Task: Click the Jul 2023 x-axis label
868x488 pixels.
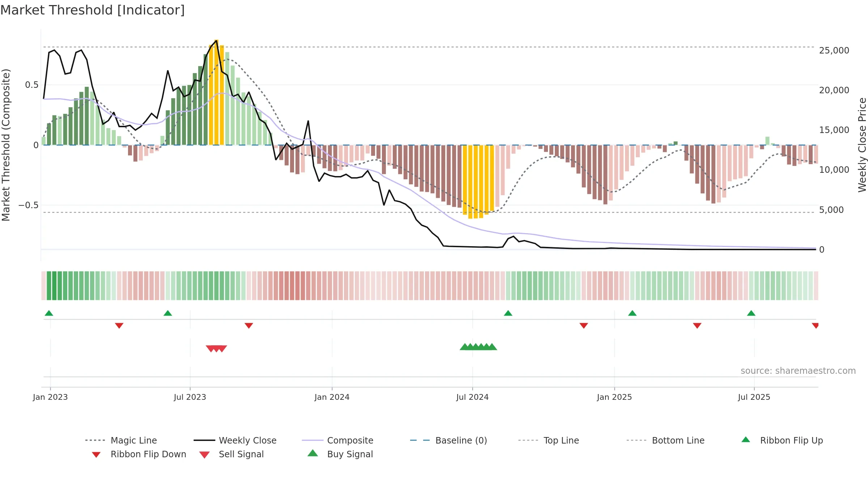Action: tap(190, 397)
